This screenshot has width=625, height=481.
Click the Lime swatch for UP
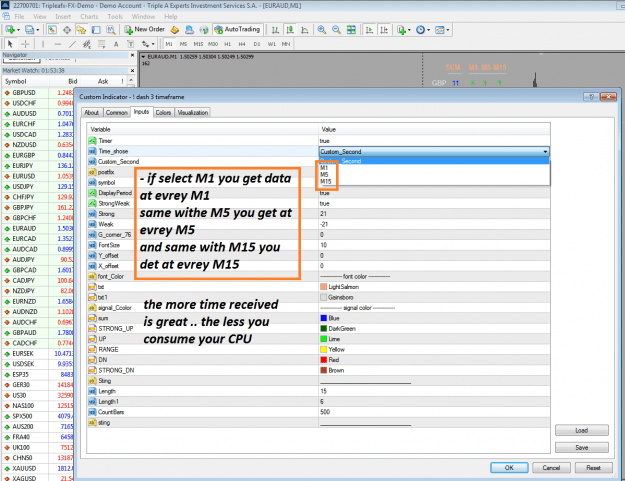tap(324, 339)
